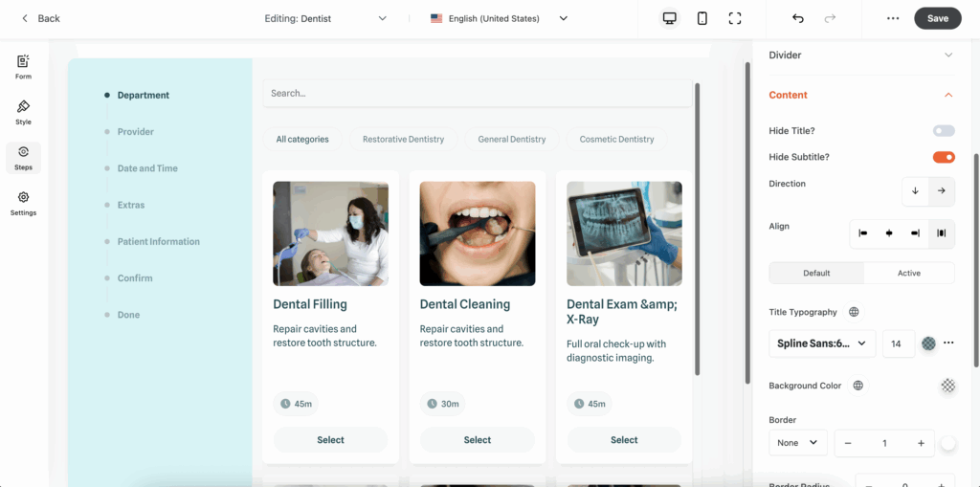Switch to mobile preview icon
The height and width of the screenshot is (487, 980).
(702, 18)
